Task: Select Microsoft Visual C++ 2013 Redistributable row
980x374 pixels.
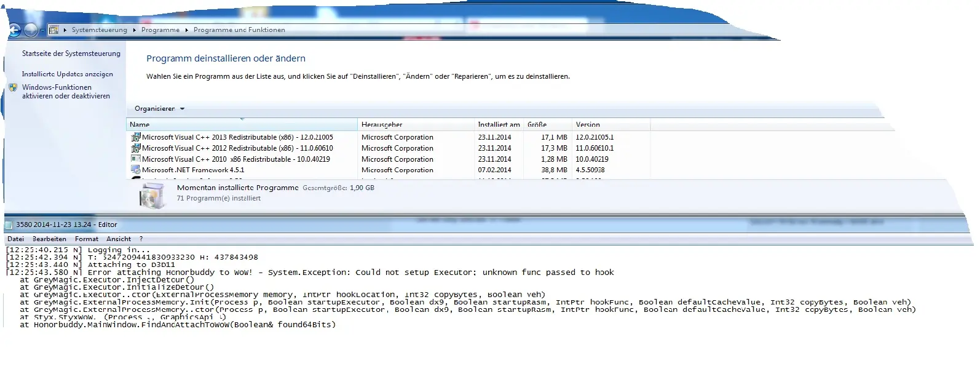Action: [x=389, y=137]
